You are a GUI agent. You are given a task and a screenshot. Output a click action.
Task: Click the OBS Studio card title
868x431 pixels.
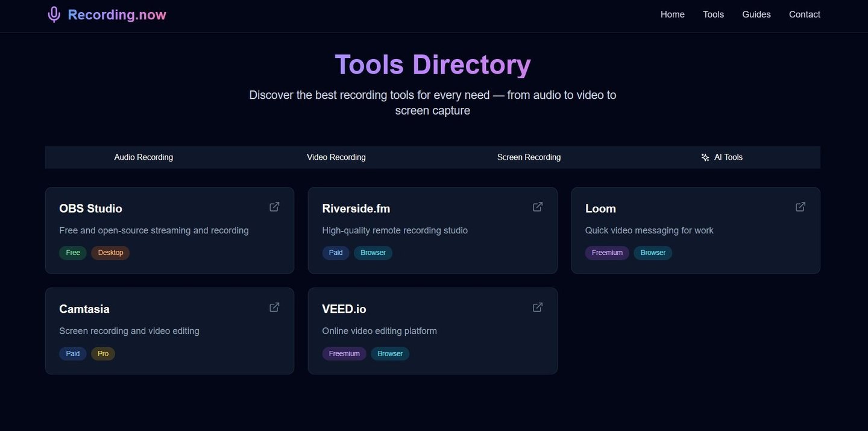(x=90, y=209)
